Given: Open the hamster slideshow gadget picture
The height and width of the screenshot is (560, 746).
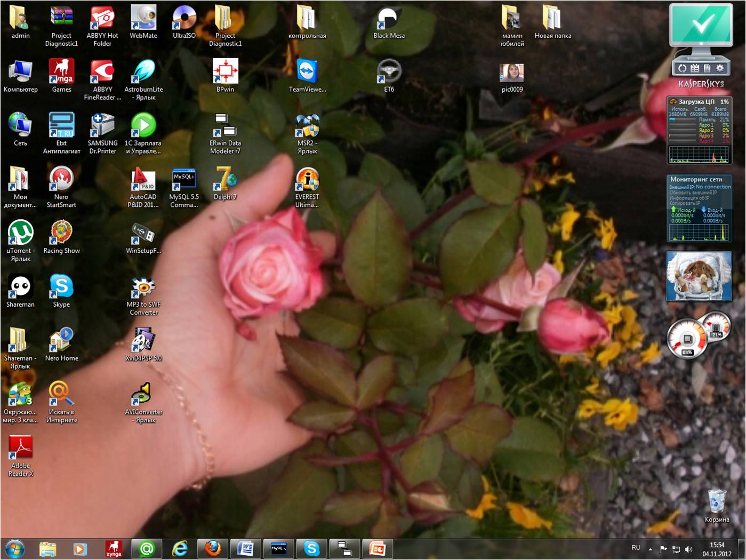Looking at the screenshot, I should pos(699,276).
